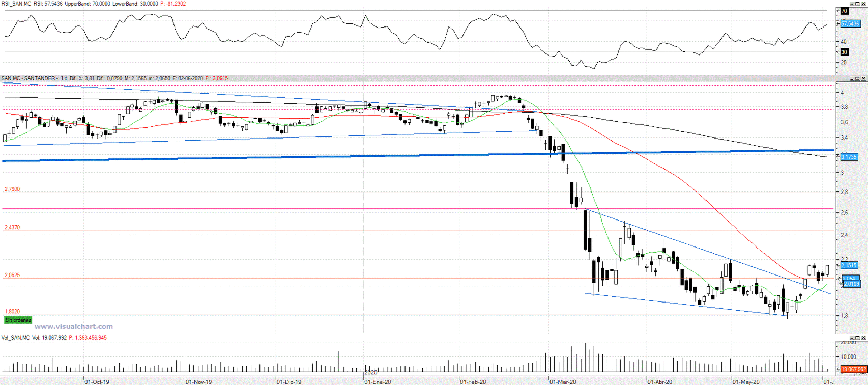The width and height of the screenshot is (868, 385).
Task: Click the green Sin órdenes badge
Action: click(x=18, y=320)
